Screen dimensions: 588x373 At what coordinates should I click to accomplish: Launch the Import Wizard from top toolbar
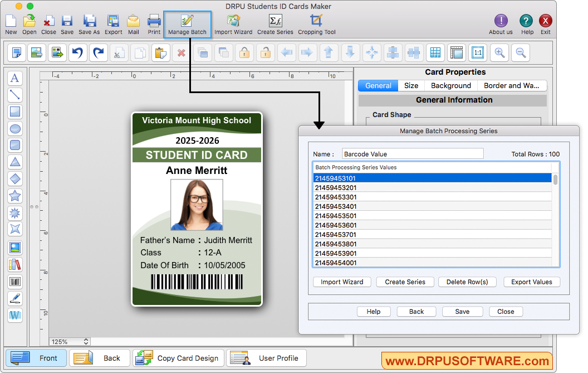(x=233, y=25)
